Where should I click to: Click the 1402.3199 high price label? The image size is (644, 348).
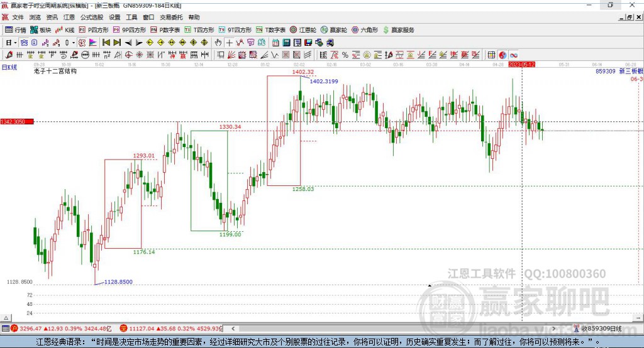coord(324,81)
